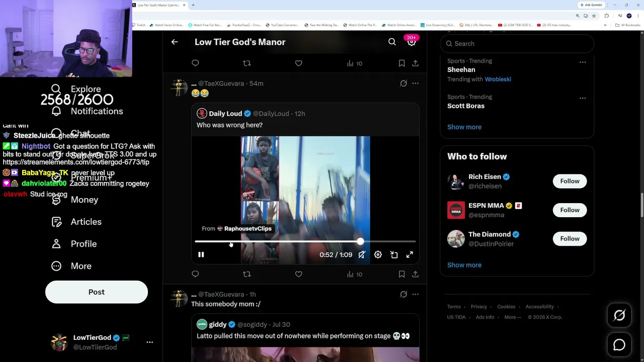Screen dimensions: 644x362
Task: Bookmark this page with the star icon
Action: point(594,16)
